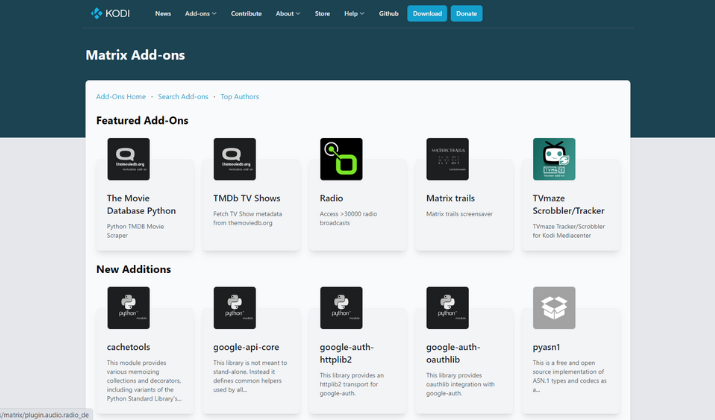The height and width of the screenshot is (420, 715).
Task: Click the Radio add-on title
Action: (x=332, y=198)
